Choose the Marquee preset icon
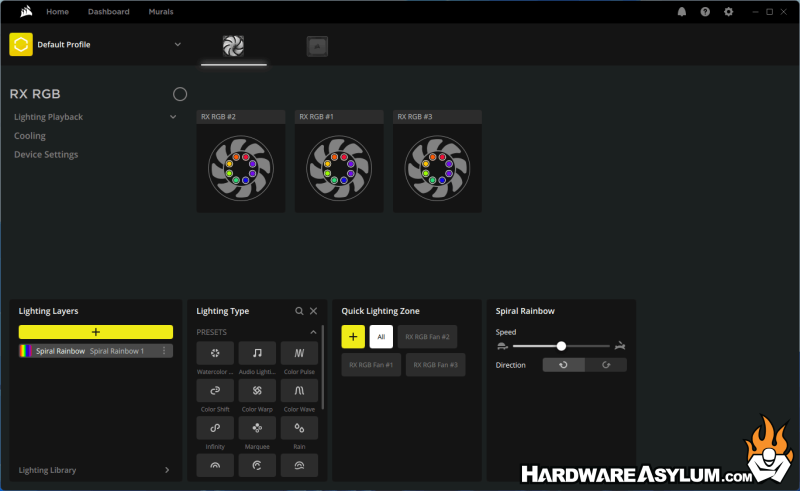800x491 pixels. 257,428
